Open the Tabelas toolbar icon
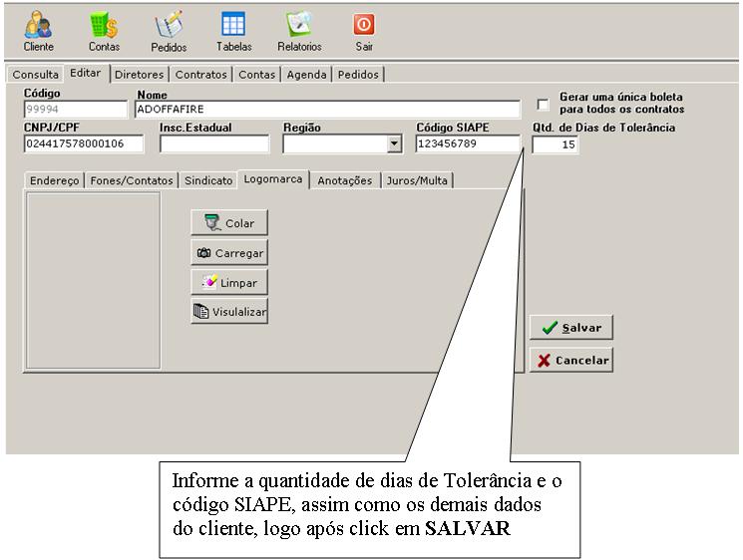 point(233,31)
